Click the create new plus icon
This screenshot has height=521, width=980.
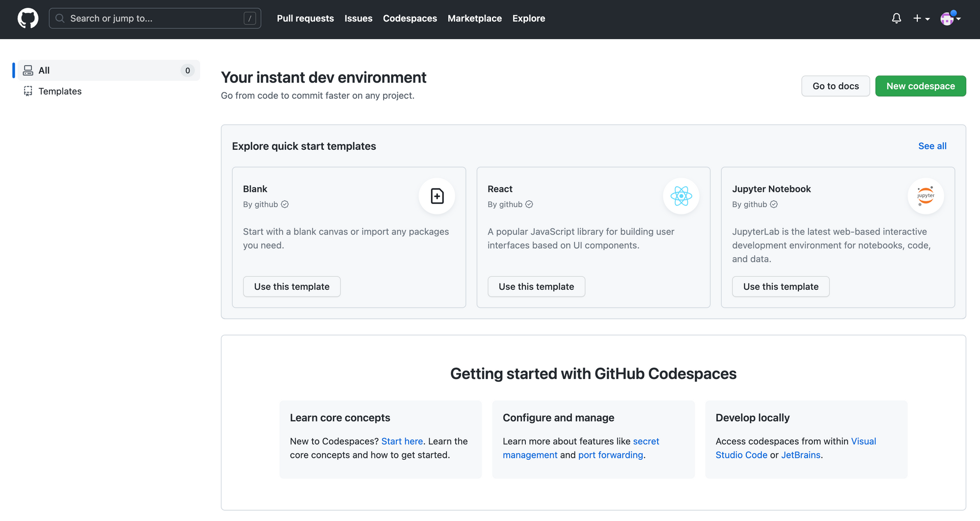coord(917,18)
